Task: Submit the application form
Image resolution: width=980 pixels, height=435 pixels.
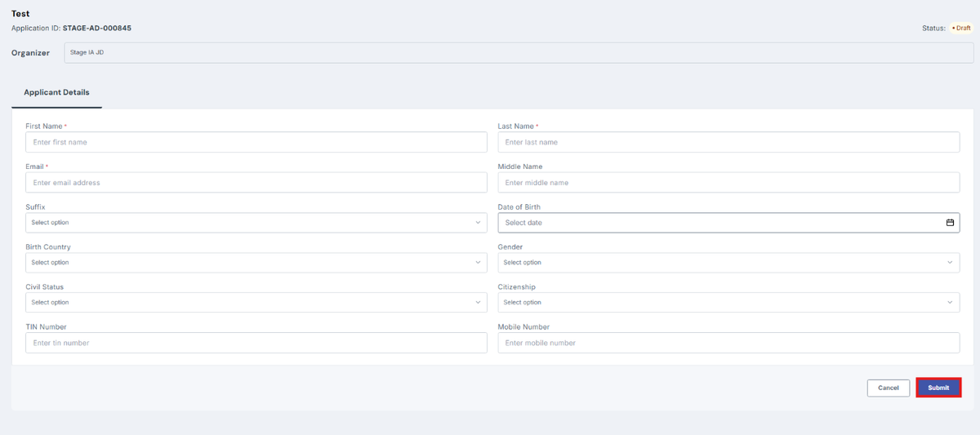Action: [938, 388]
